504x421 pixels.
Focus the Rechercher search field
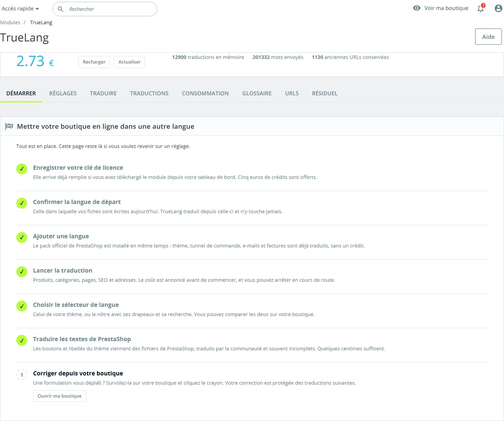tap(105, 9)
